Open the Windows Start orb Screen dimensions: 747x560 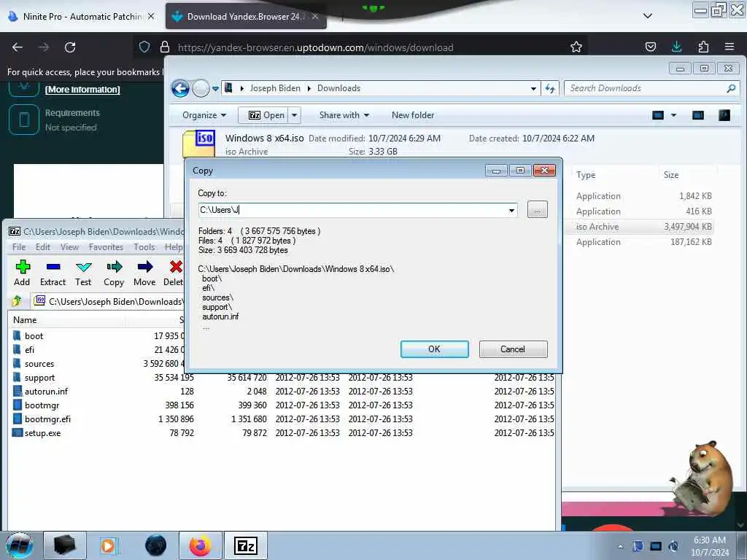[x=20, y=545]
